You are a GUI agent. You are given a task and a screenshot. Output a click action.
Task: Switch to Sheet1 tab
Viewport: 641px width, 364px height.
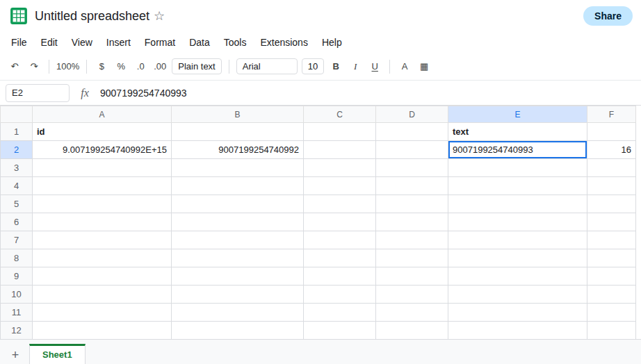[57, 354]
